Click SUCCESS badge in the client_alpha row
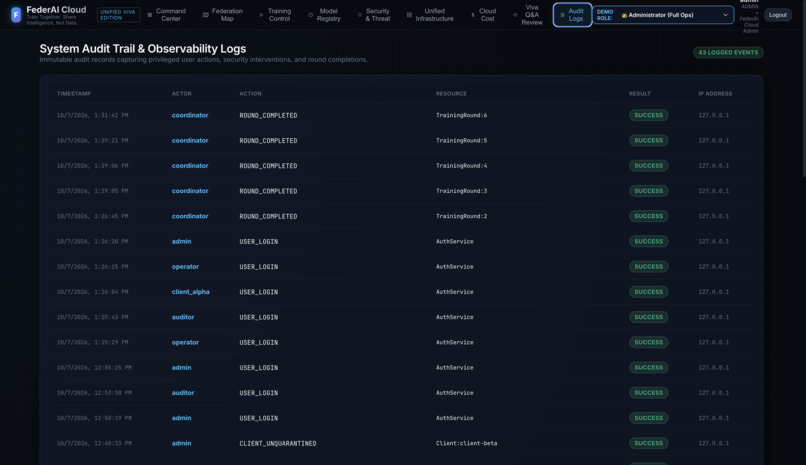This screenshot has width=806, height=465. (648, 292)
